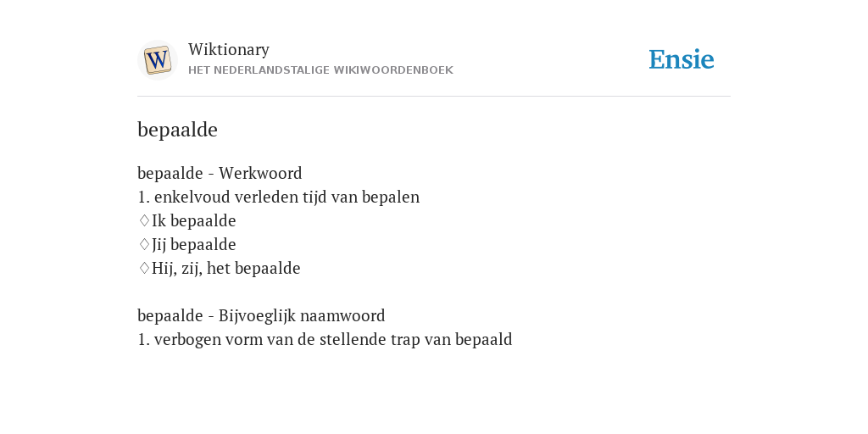The width and height of the screenshot is (868, 434).
Task: Click the horizontal divider below the header
Action: pyautogui.click(x=434, y=97)
